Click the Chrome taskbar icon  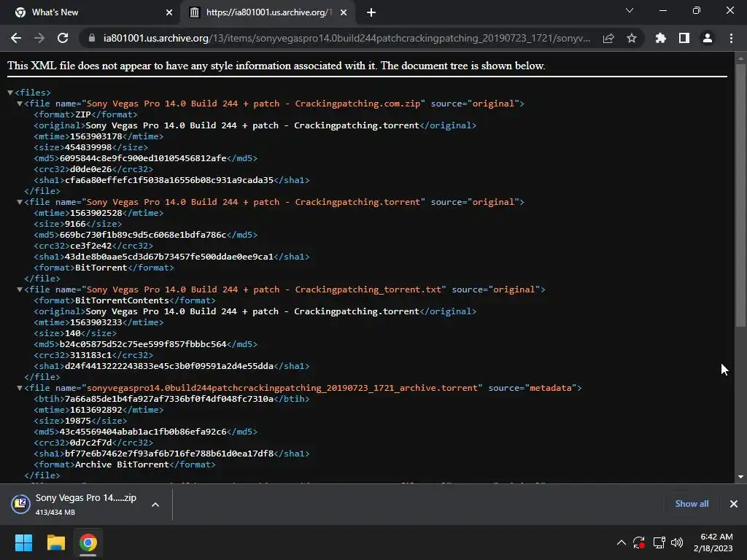click(88, 542)
